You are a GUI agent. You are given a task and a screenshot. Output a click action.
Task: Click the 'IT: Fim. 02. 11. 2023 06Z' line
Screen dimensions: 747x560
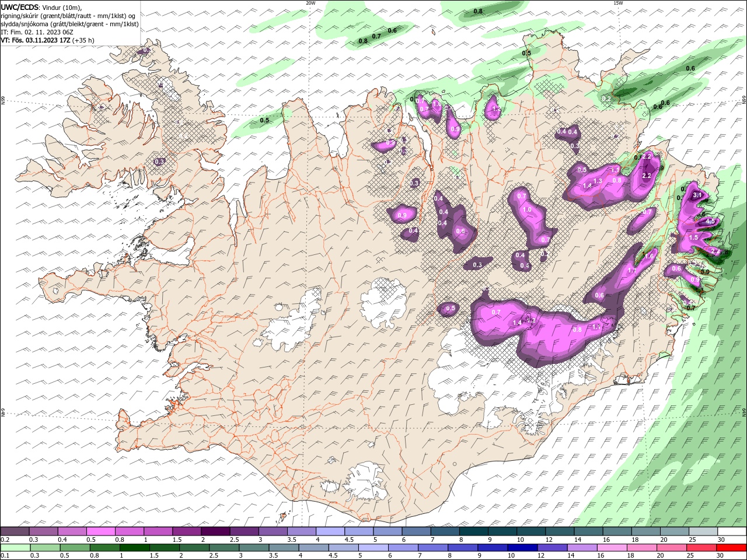37,32
